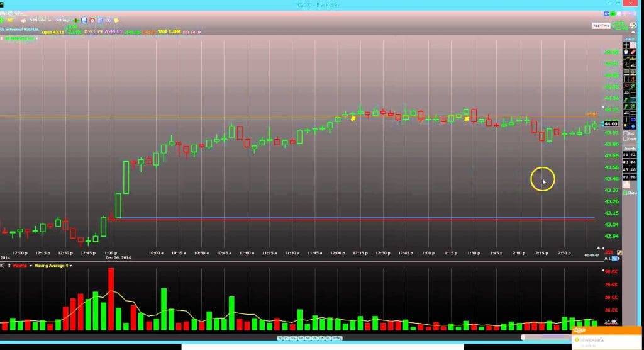Switch to board #5
The image size is (644, 350).
point(626,169)
